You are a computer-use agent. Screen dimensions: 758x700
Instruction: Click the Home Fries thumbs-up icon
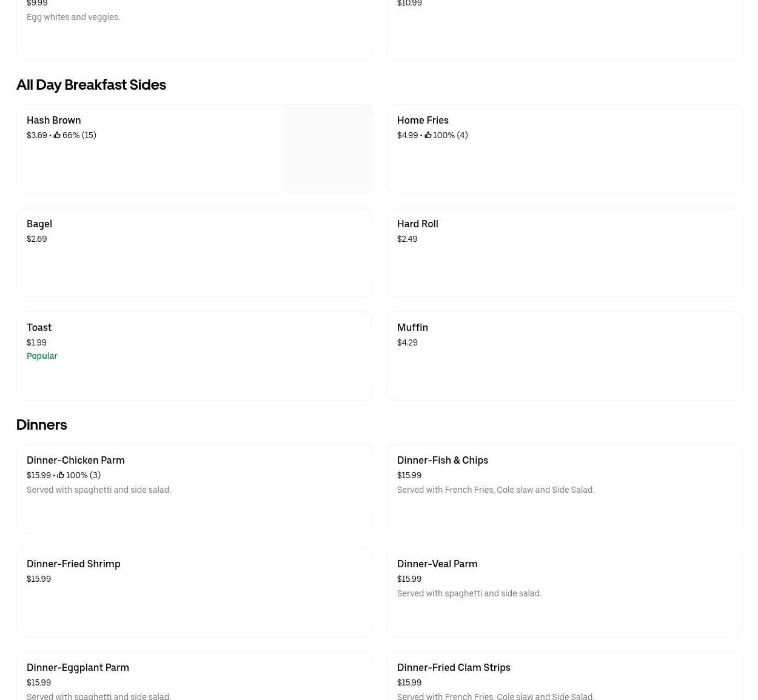(x=428, y=135)
